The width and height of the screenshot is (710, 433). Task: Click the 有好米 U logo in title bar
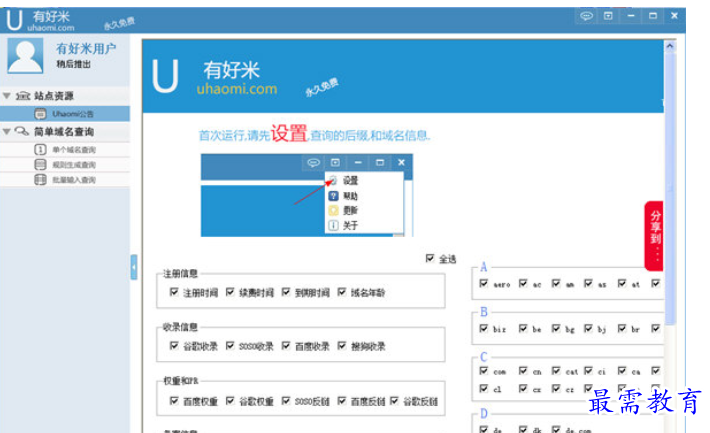(14, 20)
